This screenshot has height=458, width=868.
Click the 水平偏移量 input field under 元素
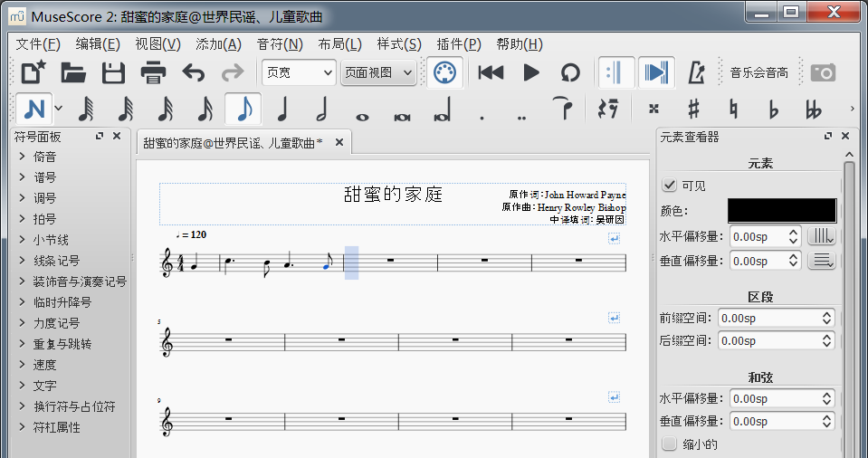pyautogui.click(x=758, y=237)
